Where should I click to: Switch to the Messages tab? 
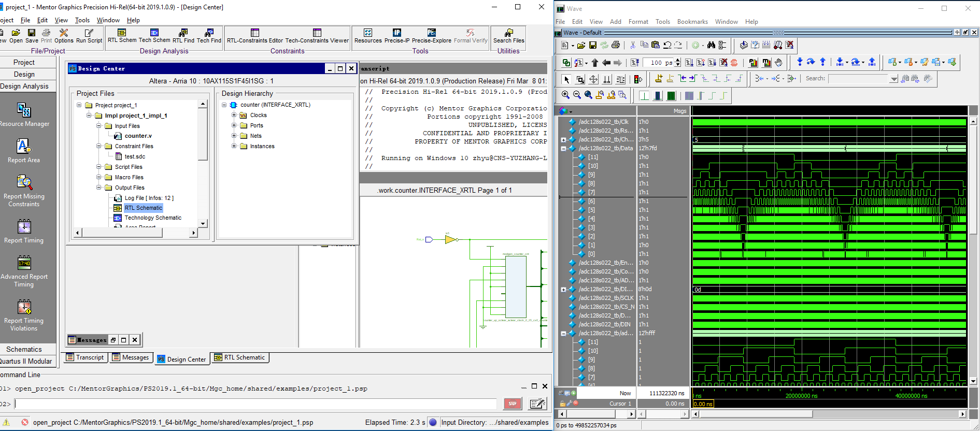pos(131,357)
